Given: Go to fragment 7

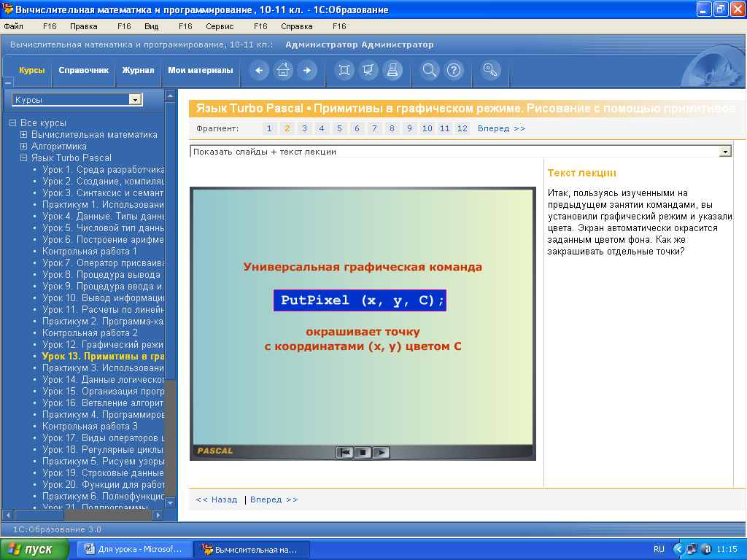Looking at the screenshot, I should click(374, 128).
